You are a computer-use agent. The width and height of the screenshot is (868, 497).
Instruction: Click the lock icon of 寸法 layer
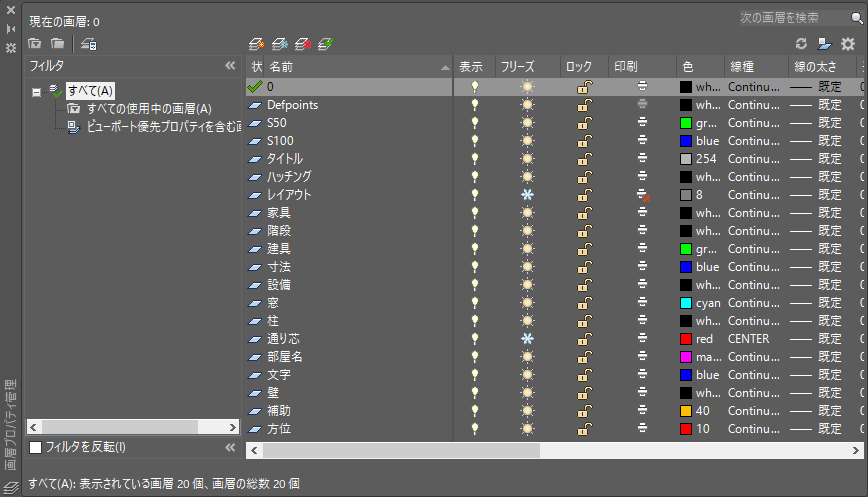[585, 267]
